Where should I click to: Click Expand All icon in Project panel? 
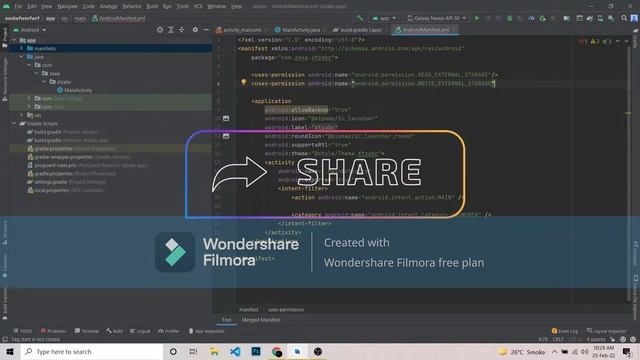[171, 30]
